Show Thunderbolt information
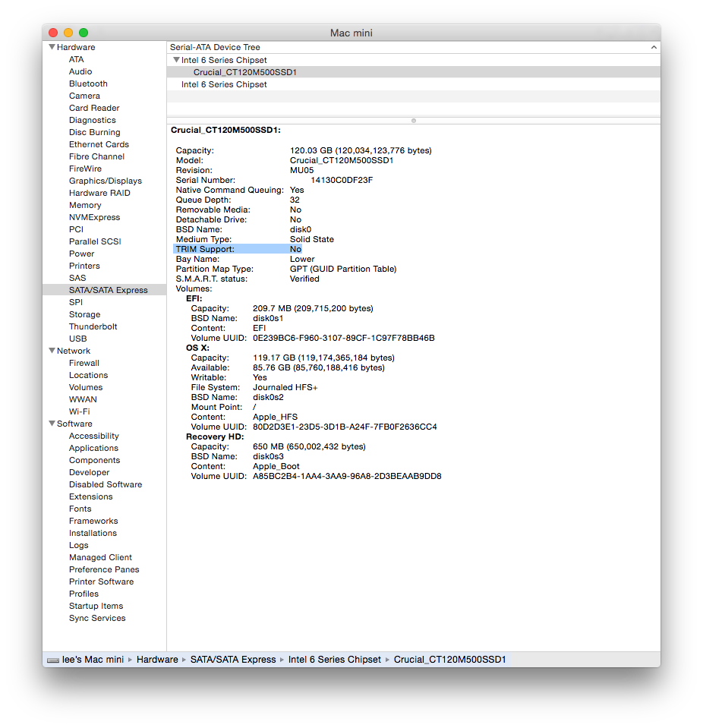703x728 pixels. [93, 326]
